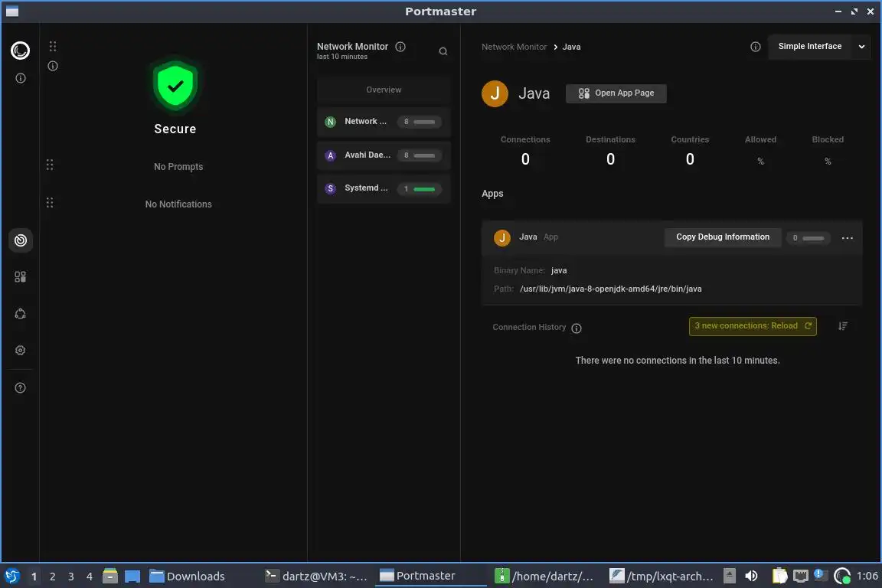882x588 pixels.
Task: Click the volume speaker tray icon
Action: coord(751,576)
